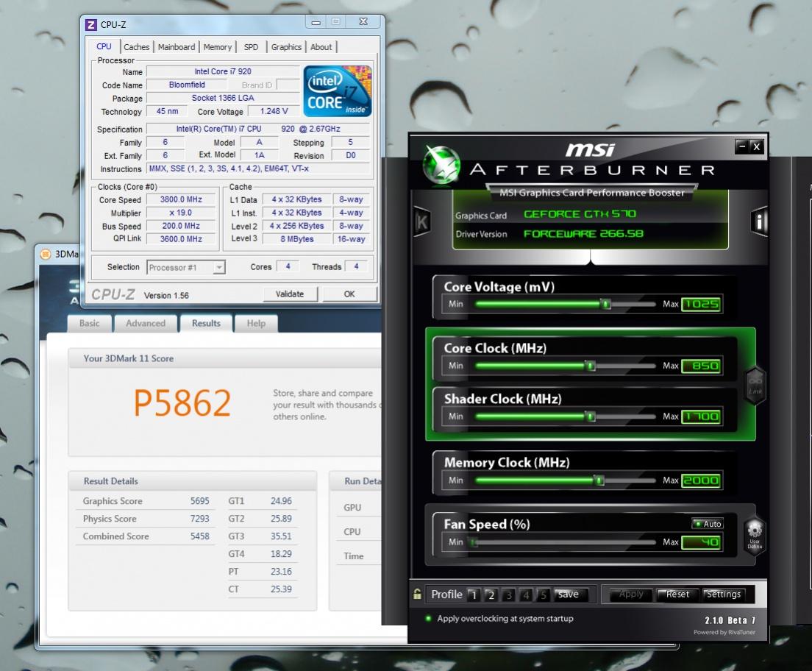Image resolution: width=812 pixels, height=671 pixels.
Task: Open the Graphics tab in CPU-Z
Action: [286, 47]
